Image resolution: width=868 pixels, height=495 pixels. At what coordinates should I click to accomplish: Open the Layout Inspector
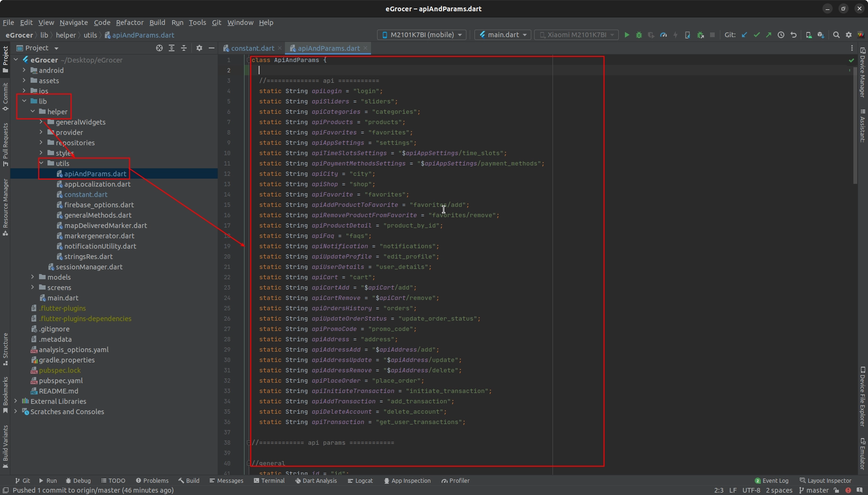(825, 480)
